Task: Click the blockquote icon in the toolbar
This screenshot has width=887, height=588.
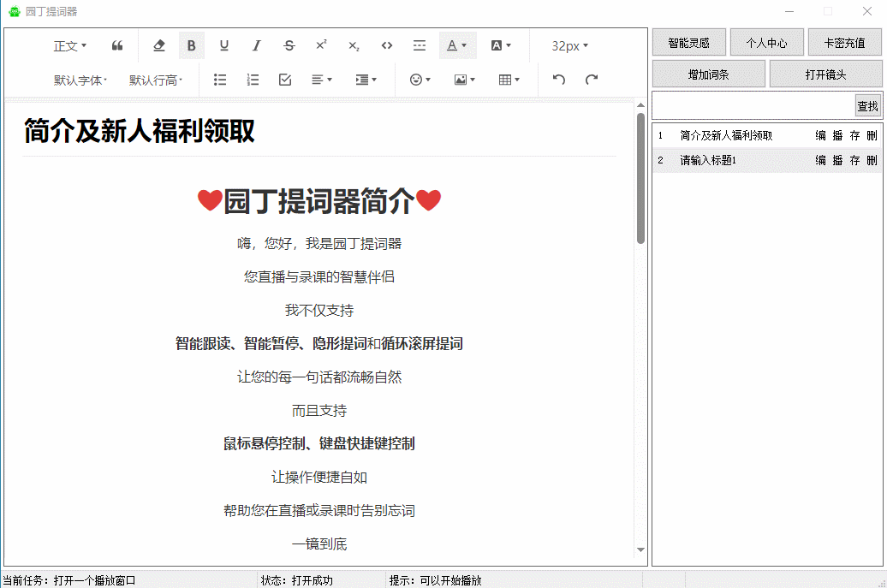Action: click(117, 45)
